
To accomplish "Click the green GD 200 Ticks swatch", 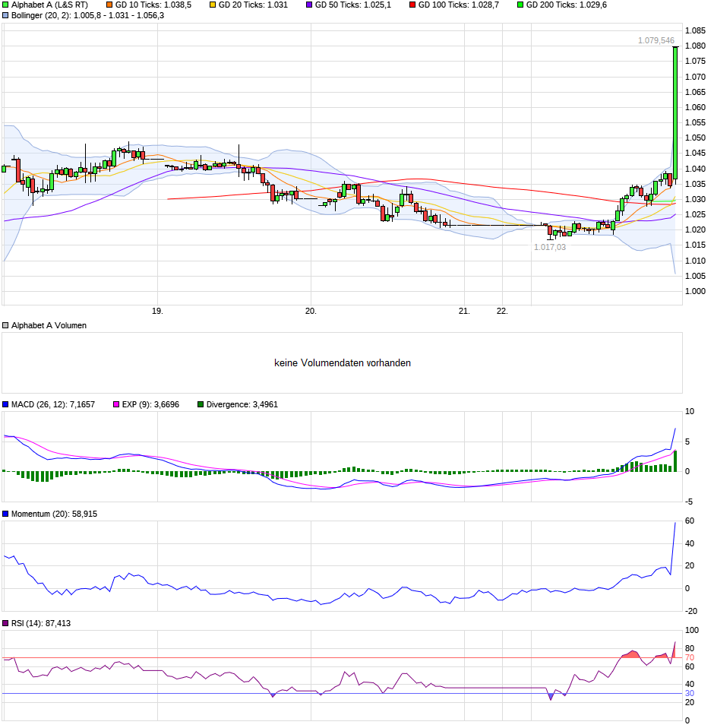I will point(520,5).
